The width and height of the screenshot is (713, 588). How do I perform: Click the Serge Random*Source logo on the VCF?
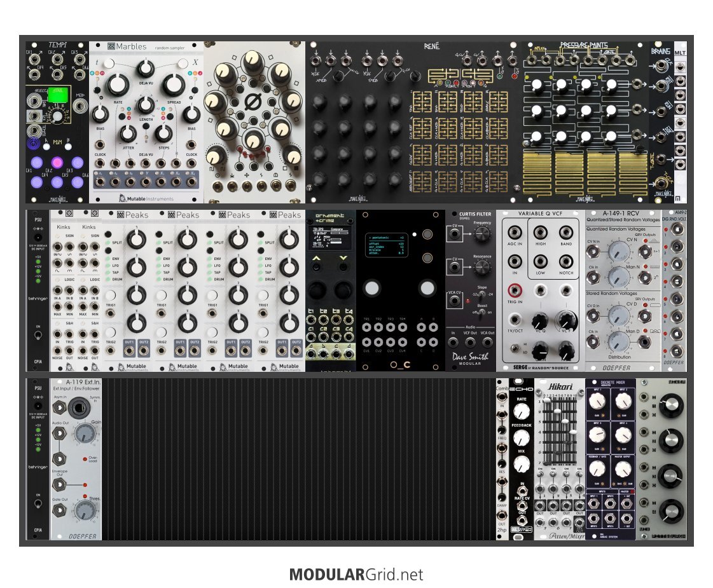click(x=541, y=367)
